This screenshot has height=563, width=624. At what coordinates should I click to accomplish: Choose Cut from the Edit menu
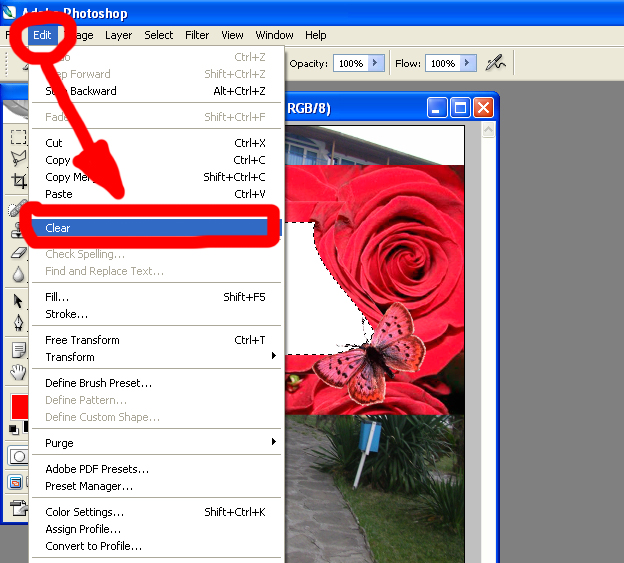click(x=156, y=143)
